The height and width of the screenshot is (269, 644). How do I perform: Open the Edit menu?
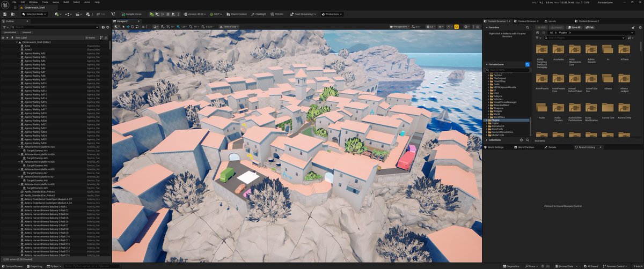coord(23,2)
